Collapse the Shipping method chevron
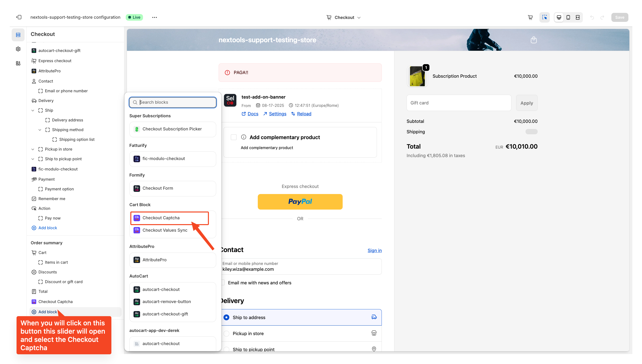The width and height of the screenshot is (642, 364). (40, 130)
